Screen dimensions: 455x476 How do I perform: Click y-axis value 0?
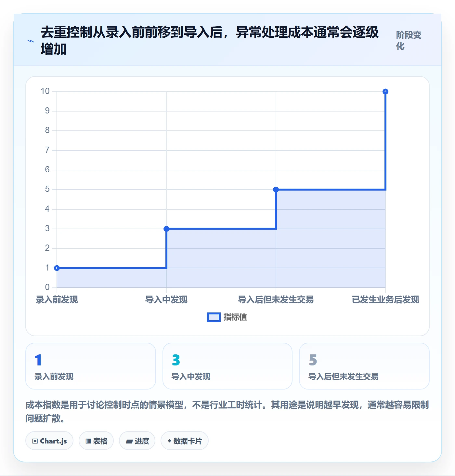pyautogui.click(x=47, y=287)
